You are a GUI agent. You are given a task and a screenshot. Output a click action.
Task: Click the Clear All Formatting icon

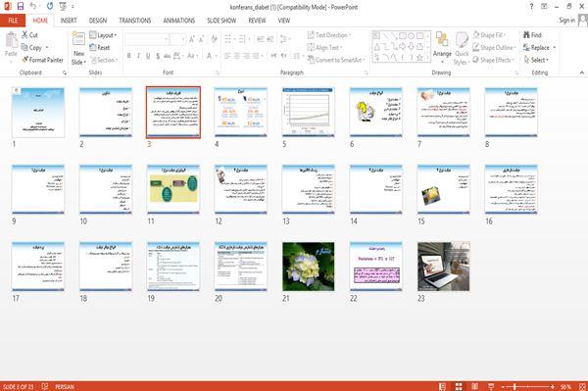coord(214,39)
